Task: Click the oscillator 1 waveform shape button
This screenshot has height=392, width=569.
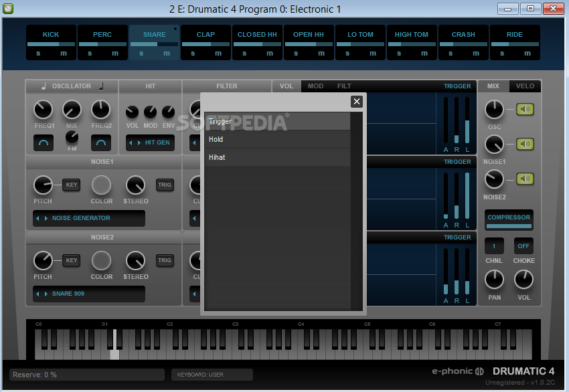Action: point(44,143)
